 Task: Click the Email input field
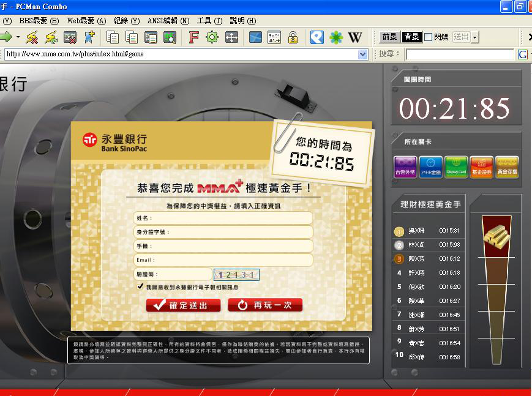[223, 260]
